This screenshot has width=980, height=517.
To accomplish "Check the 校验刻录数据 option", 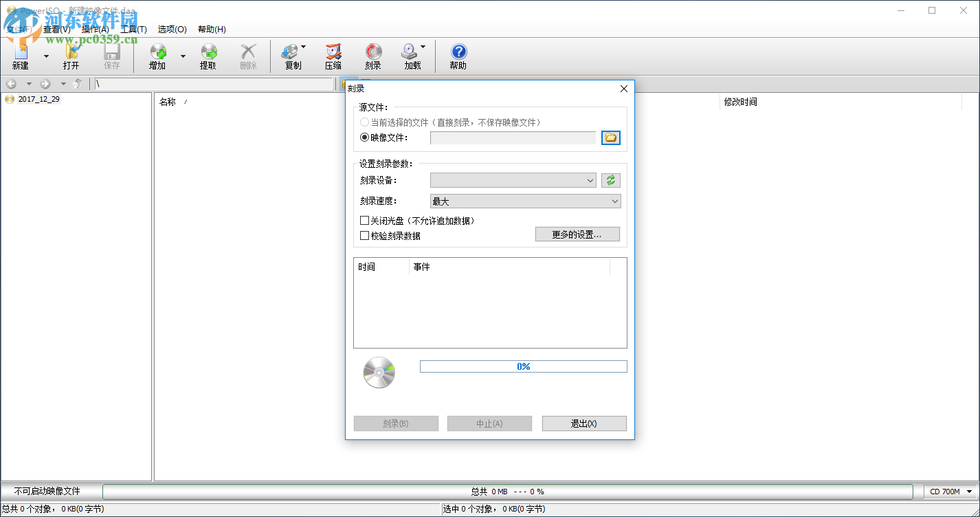I will pyautogui.click(x=364, y=235).
